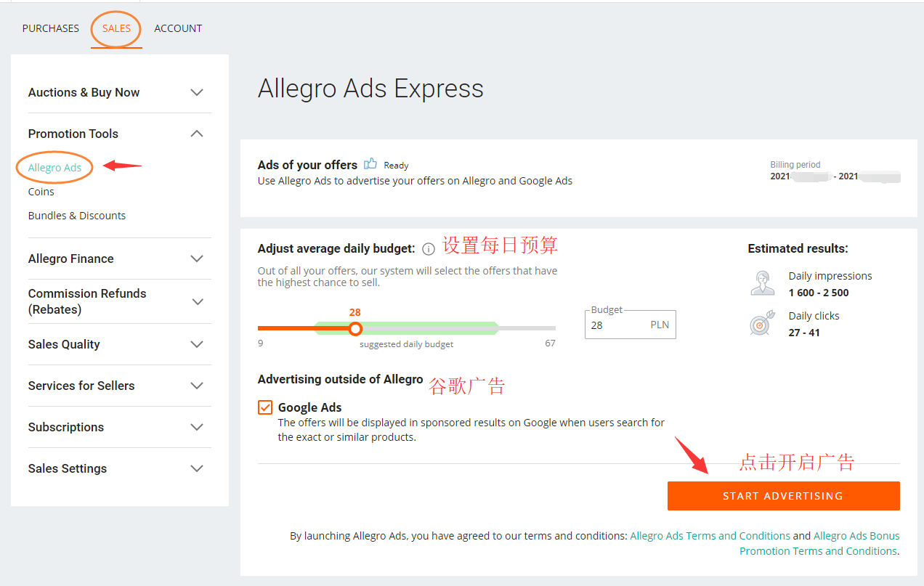This screenshot has height=586, width=924.
Task: Expand the Auctions & Buy Now section
Action: [x=196, y=92]
